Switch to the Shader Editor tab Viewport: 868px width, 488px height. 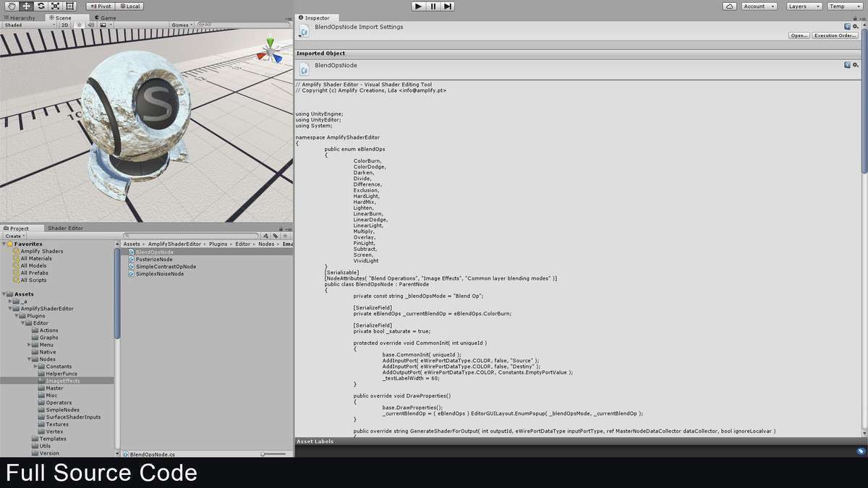point(65,228)
